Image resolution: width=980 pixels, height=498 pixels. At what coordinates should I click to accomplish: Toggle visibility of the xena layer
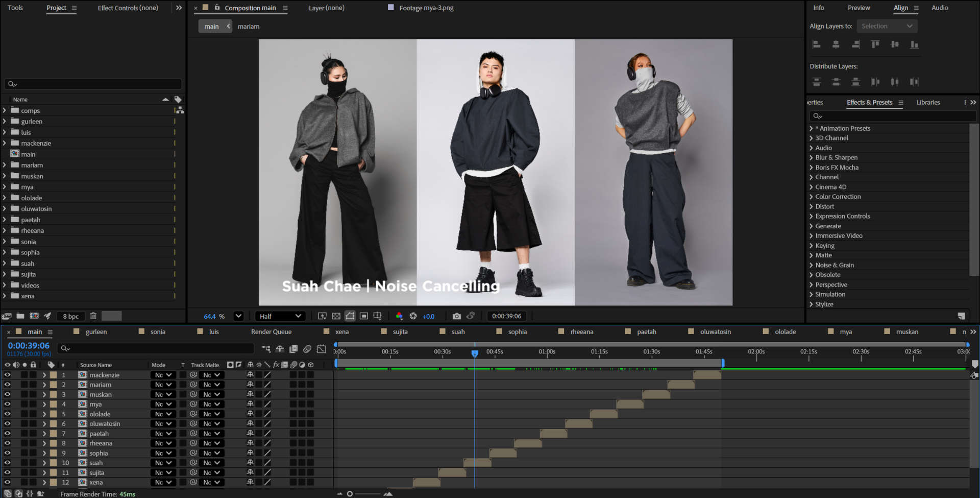point(7,482)
